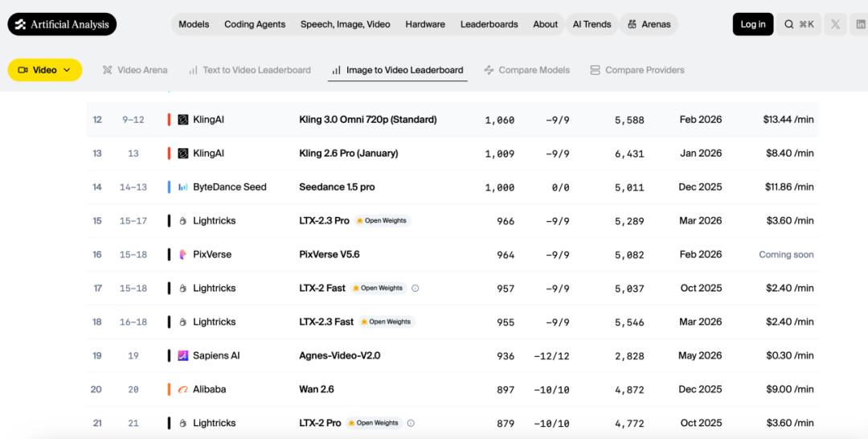The width and height of the screenshot is (868, 439).
Task: Open Speech, Image, Video menu
Action: pyautogui.click(x=346, y=24)
